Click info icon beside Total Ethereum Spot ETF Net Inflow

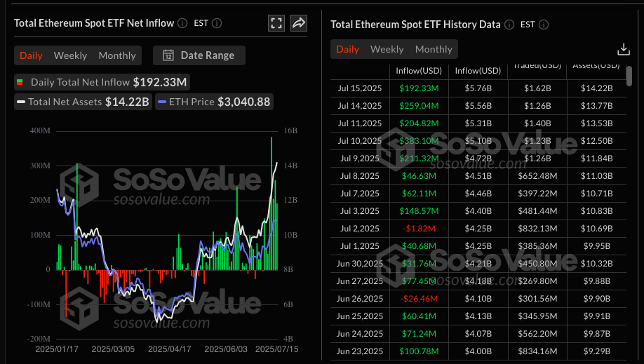[182, 23]
